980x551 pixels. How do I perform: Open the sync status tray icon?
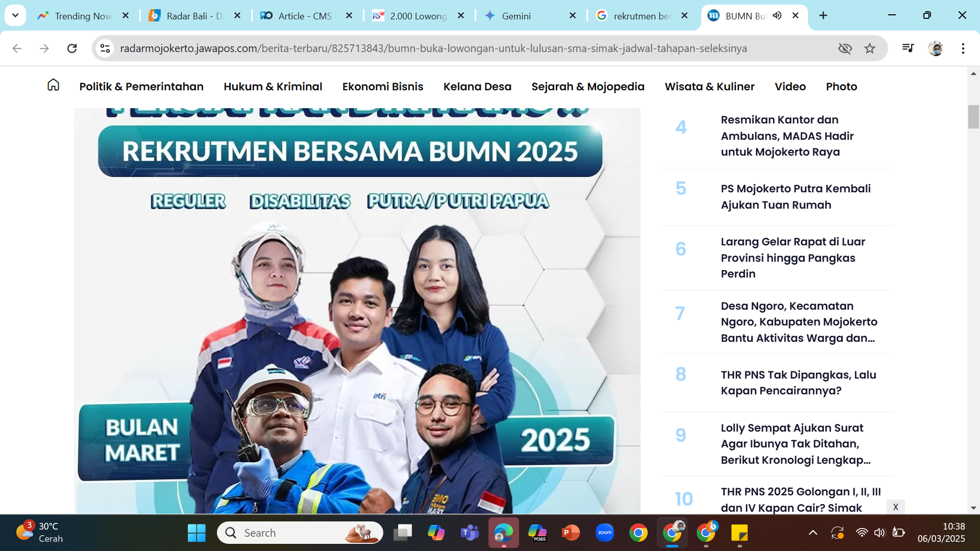click(x=838, y=533)
